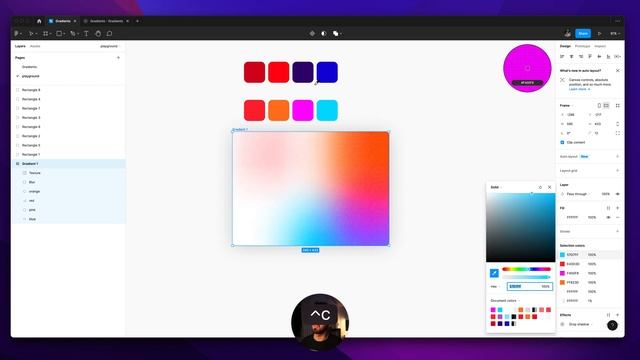Select portrait frame orientation
The height and width of the screenshot is (360, 640).
pyautogui.click(x=599, y=106)
